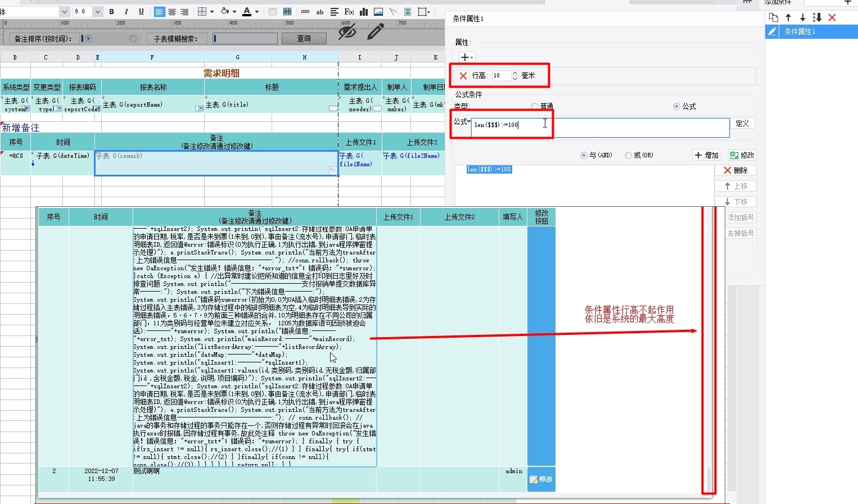Select first radio for 备注排序

point(88,39)
